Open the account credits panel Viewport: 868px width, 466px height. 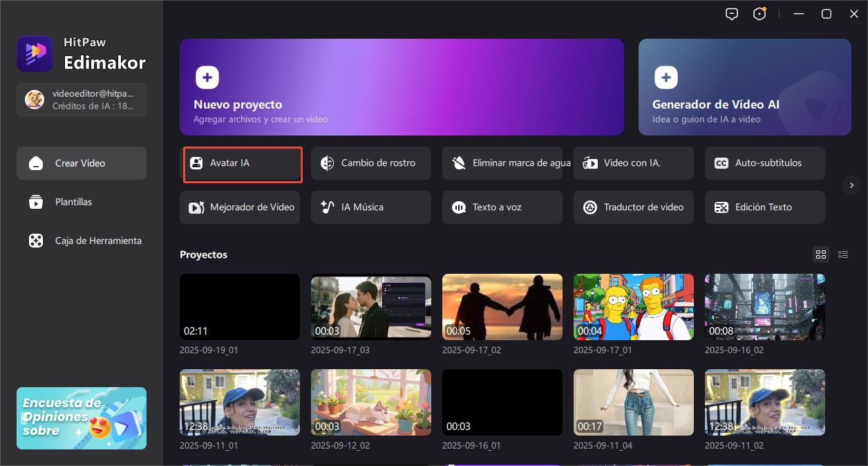[x=82, y=100]
